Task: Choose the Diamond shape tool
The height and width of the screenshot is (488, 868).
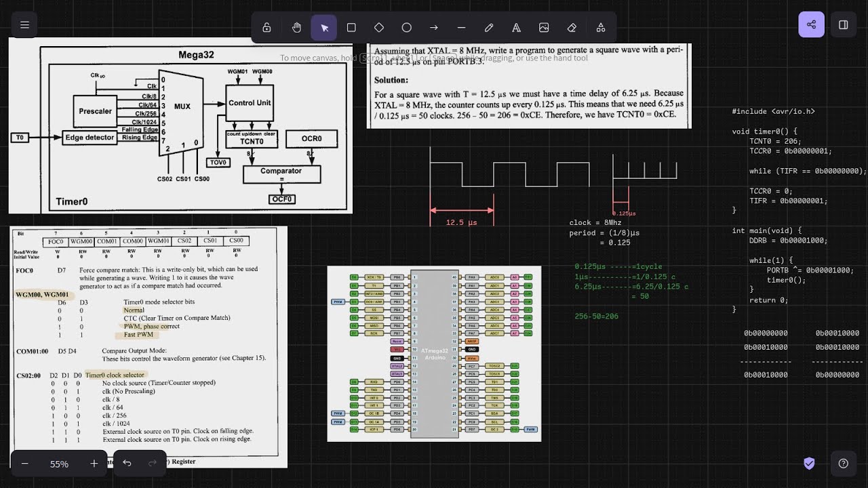Action: 379,28
